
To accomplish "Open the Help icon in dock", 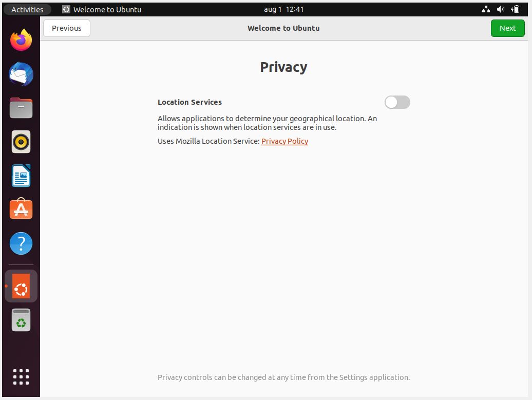I will [x=21, y=243].
